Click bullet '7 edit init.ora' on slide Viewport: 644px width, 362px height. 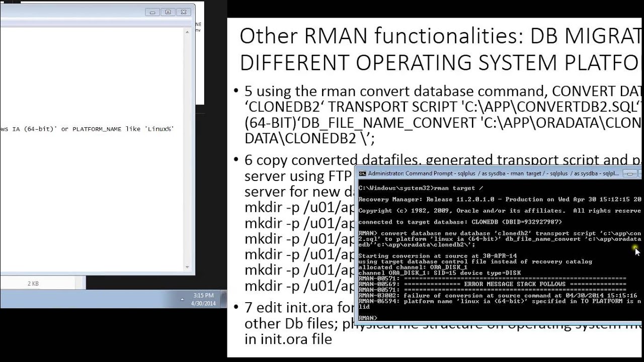299,307
